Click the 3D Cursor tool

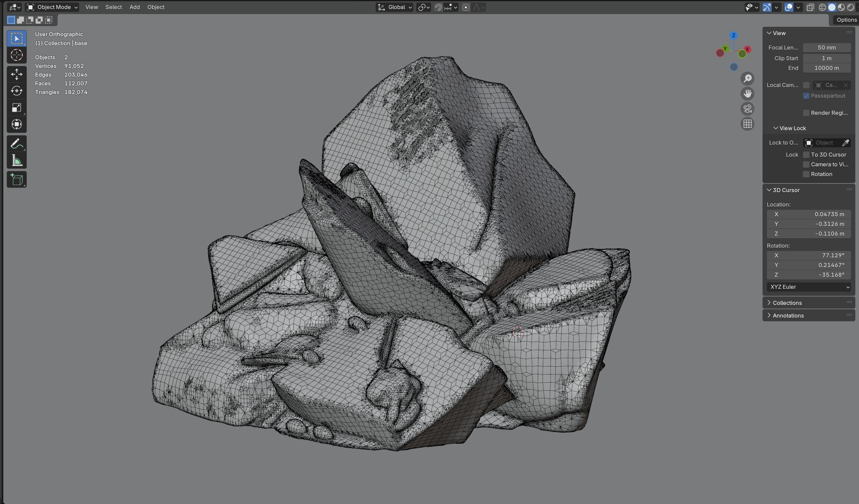16,55
